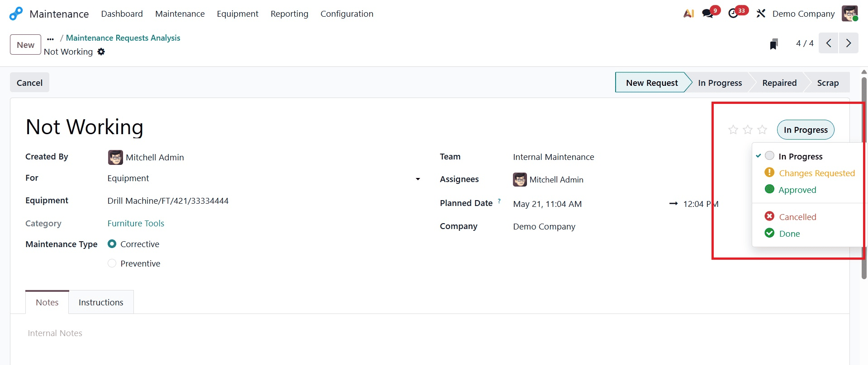This screenshot has height=365, width=868.
Task: Open the Configuration menu
Action: click(x=347, y=14)
